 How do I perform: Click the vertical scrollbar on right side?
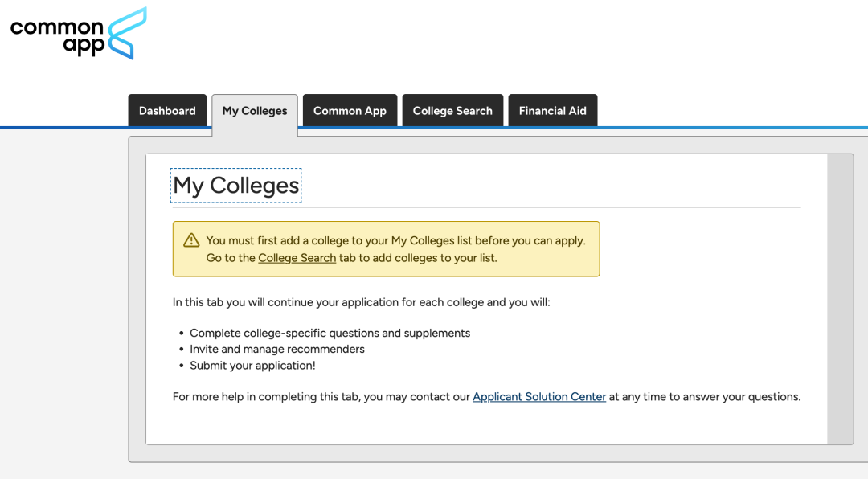pos(840,299)
